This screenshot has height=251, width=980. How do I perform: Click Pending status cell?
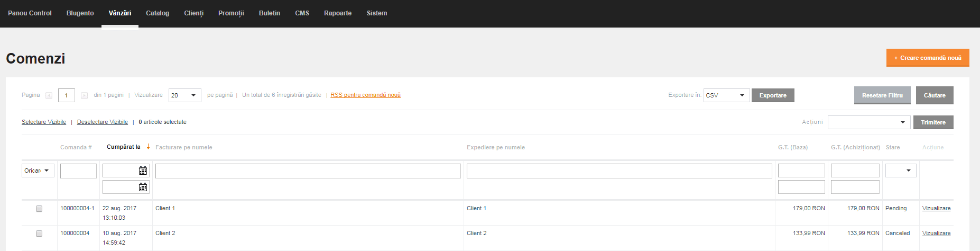896,209
